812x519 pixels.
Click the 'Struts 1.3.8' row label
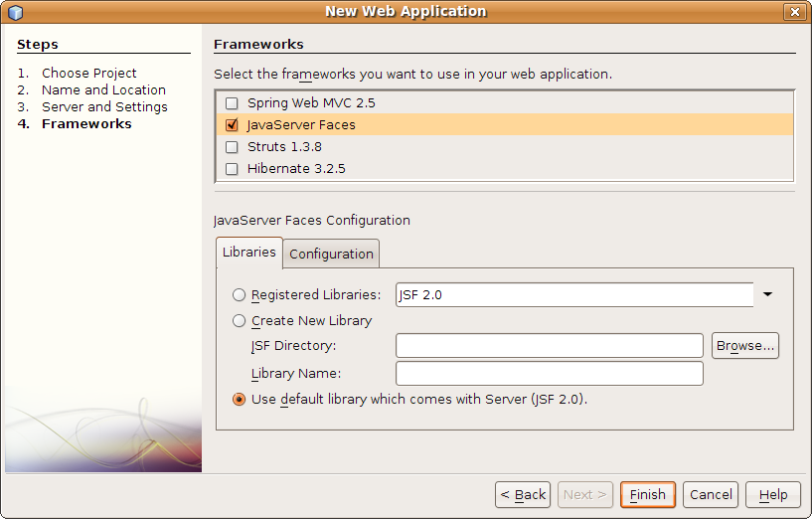tap(284, 147)
